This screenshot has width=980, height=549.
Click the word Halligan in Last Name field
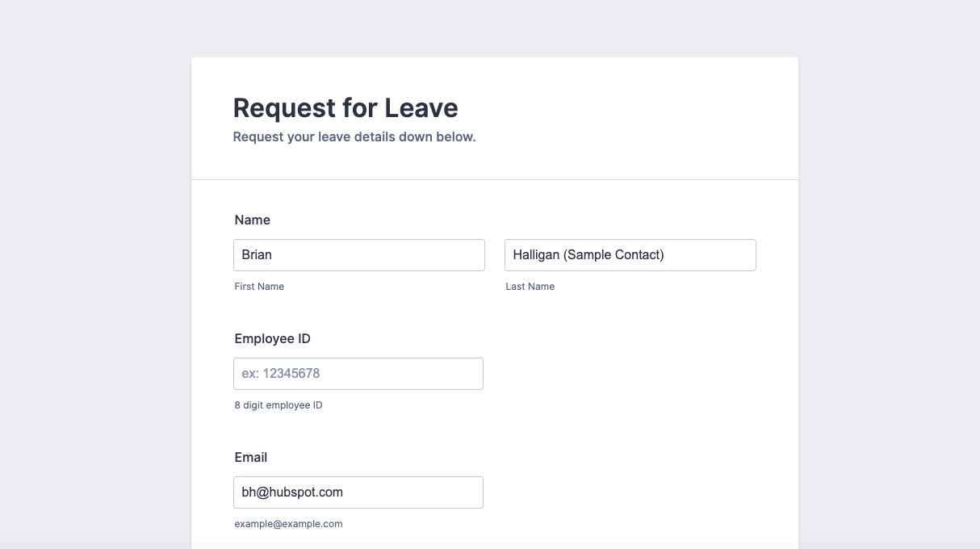pyautogui.click(x=536, y=255)
